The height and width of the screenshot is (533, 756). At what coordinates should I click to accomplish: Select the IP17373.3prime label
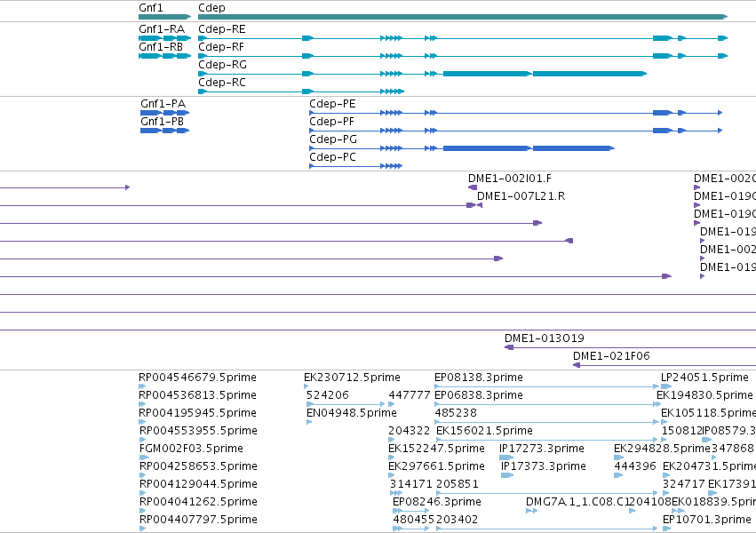544,466
